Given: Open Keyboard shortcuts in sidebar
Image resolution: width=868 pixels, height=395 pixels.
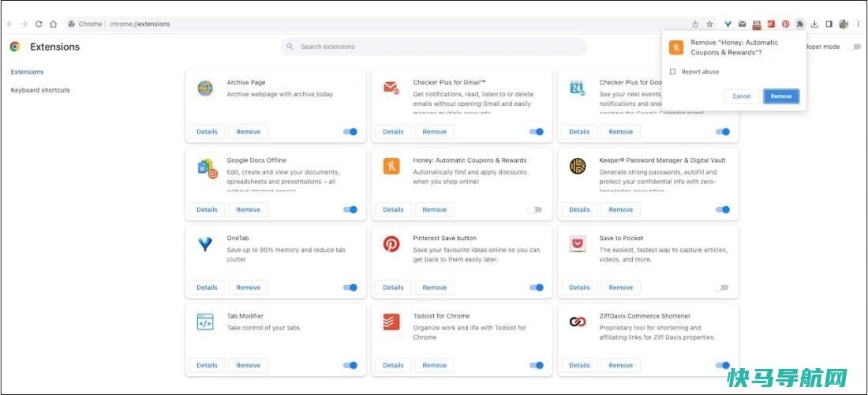Looking at the screenshot, I should (40, 90).
